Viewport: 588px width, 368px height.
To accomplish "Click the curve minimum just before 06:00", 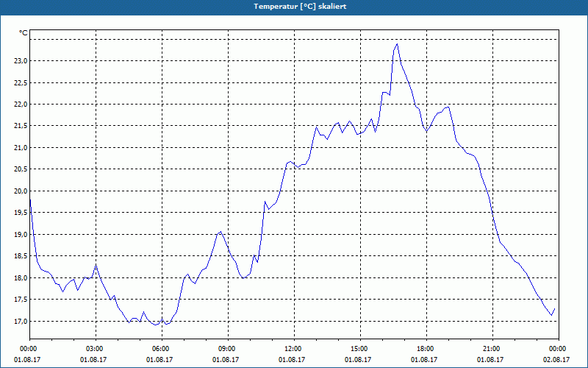I will 155,325.
